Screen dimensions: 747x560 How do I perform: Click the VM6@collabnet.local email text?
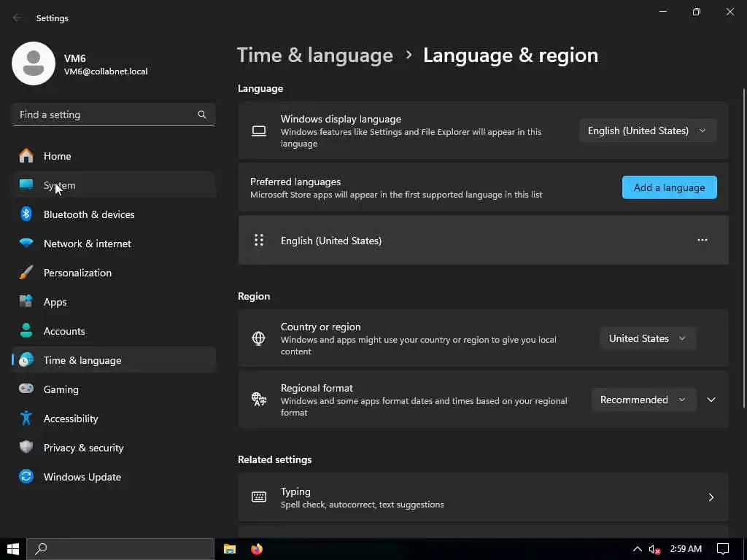(106, 71)
